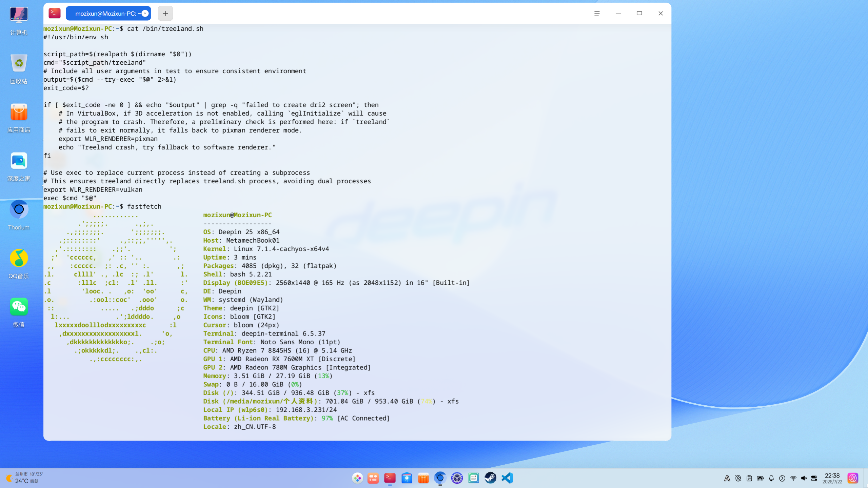868x488 pixels.
Task: Toggle the Bluetooth tray icon
Action: [738, 478]
